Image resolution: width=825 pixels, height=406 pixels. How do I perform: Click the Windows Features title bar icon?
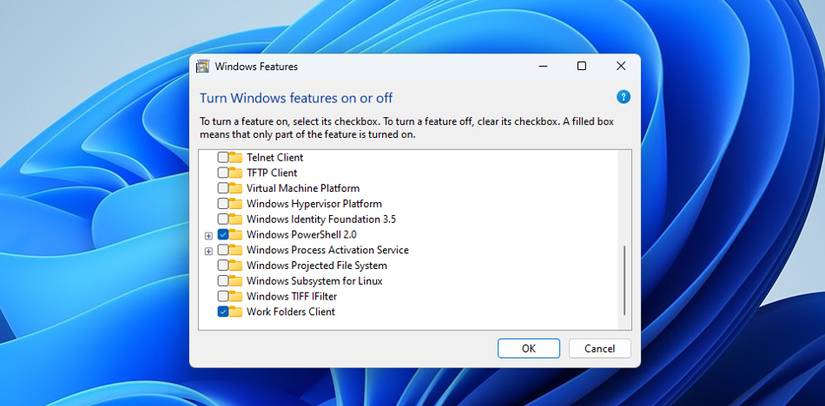(x=202, y=66)
